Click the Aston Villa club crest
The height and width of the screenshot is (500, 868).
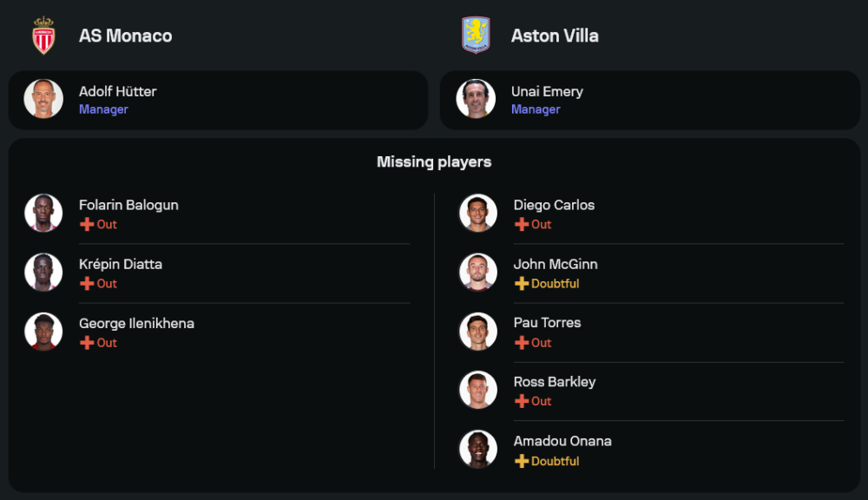point(476,36)
